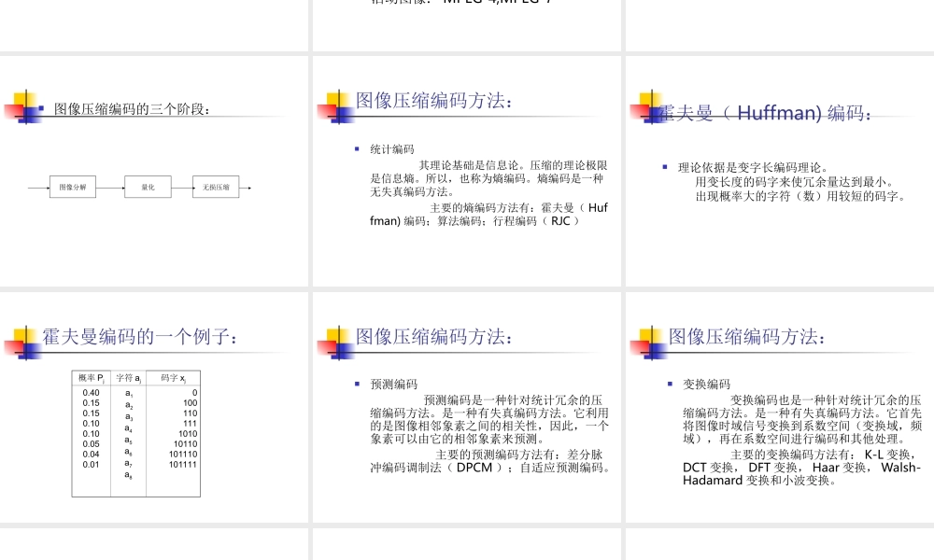The height and width of the screenshot is (560, 934).
Task: Click the 无损压缩 flowchart box
Action: click(215, 187)
